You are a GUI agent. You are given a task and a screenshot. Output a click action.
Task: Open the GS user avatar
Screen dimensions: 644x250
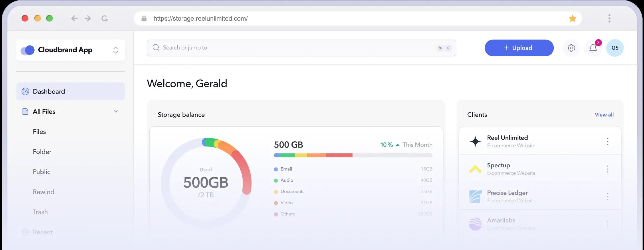615,48
